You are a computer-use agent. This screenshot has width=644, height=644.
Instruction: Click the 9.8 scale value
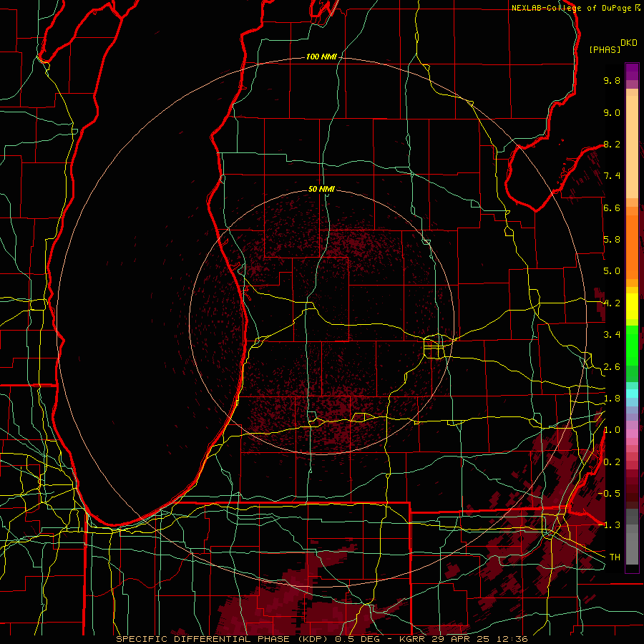click(x=612, y=80)
